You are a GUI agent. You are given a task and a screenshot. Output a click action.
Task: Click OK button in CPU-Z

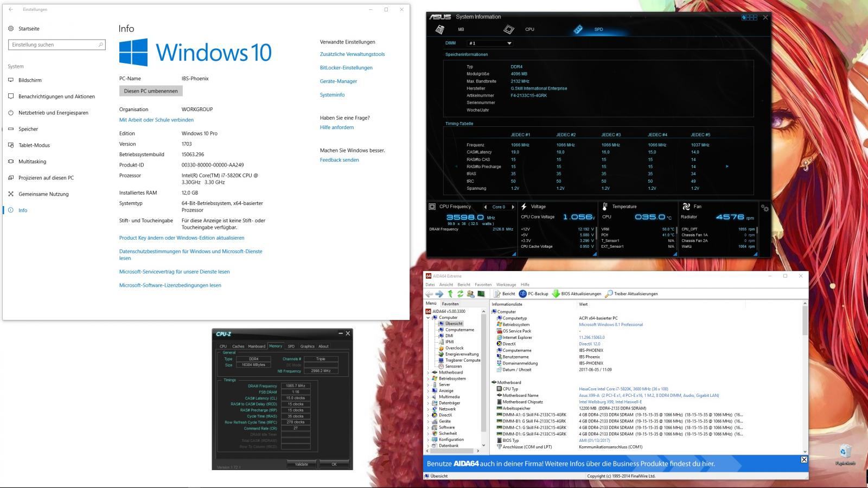click(x=334, y=464)
